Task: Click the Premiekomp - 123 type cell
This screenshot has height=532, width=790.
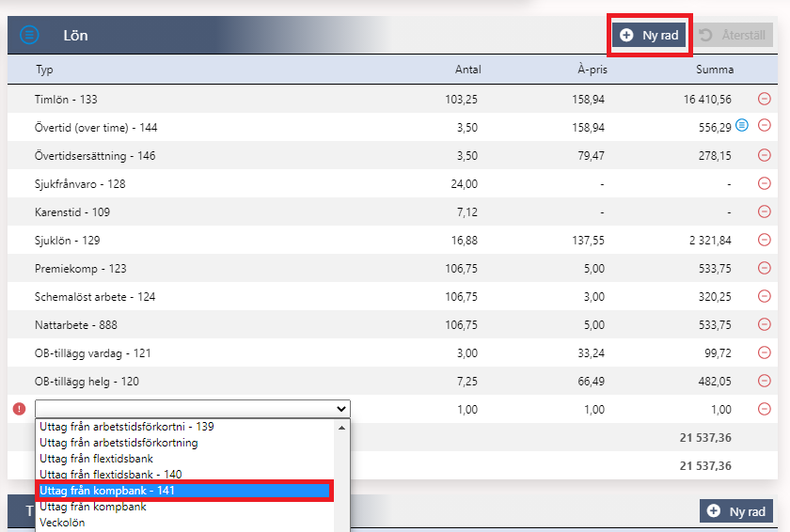Action: click(x=81, y=268)
